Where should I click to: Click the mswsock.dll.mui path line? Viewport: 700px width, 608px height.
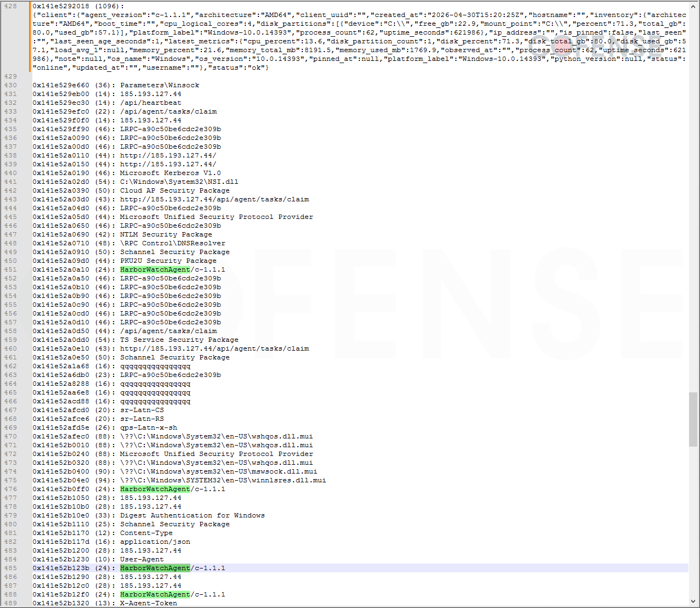[x=219, y=471]
